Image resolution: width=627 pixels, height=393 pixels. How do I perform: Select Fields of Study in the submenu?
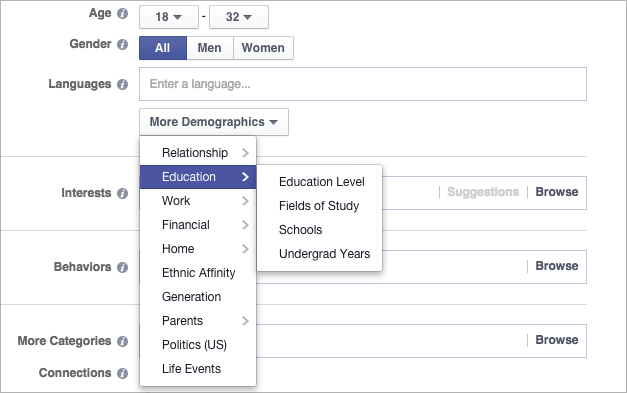pos(319,206)
